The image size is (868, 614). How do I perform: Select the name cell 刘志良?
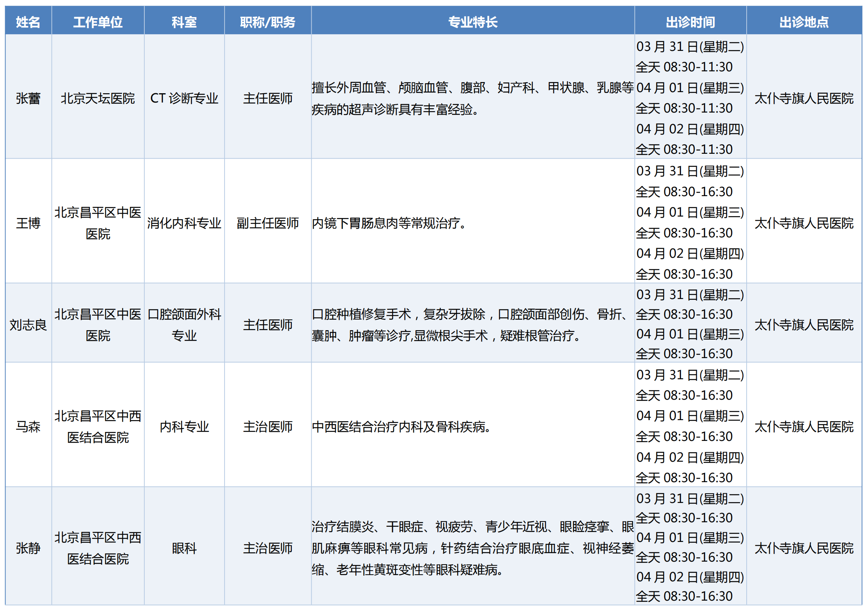[x=28, y=325]
